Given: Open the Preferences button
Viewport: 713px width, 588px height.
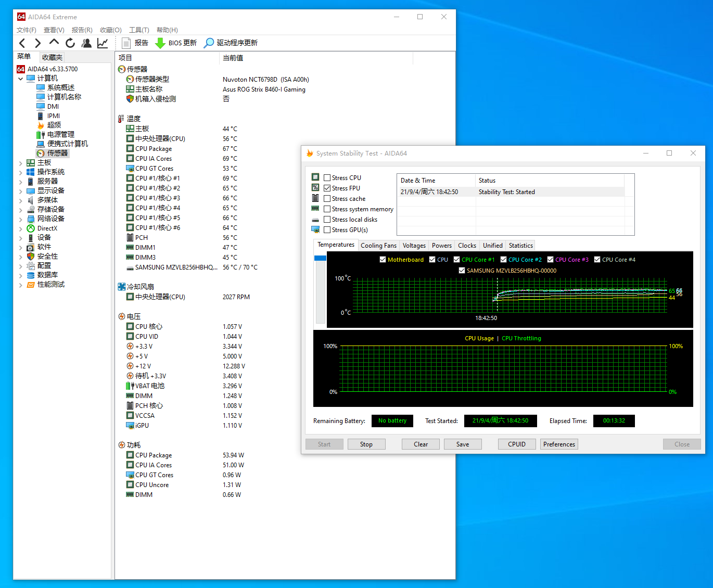Looking at the screenshot, I should pos(559,444).
